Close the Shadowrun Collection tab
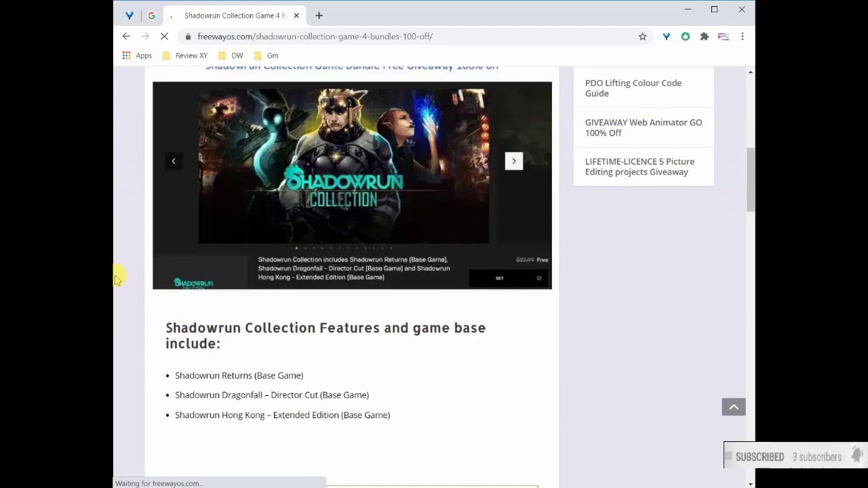Viewport: 868px width, 488px height. [x=296, y=16]
